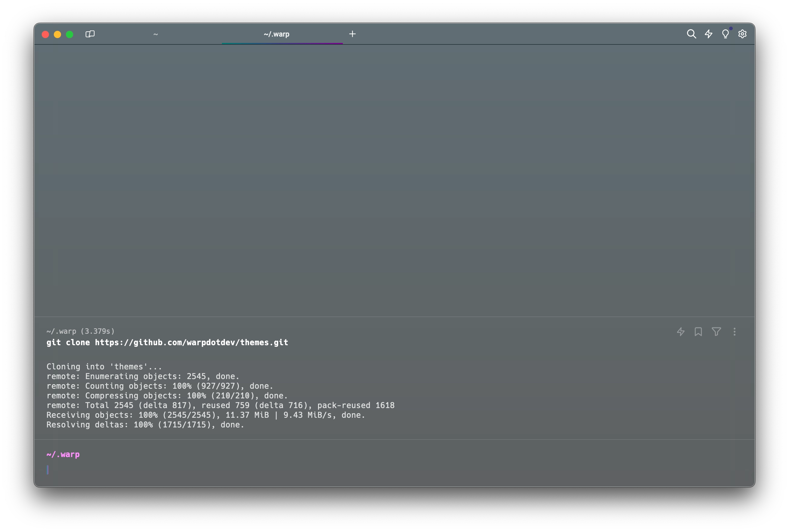The height and width of the screenshot is (532, 789).
Task: Bookmark the git clone block
Action: point(698,332)
